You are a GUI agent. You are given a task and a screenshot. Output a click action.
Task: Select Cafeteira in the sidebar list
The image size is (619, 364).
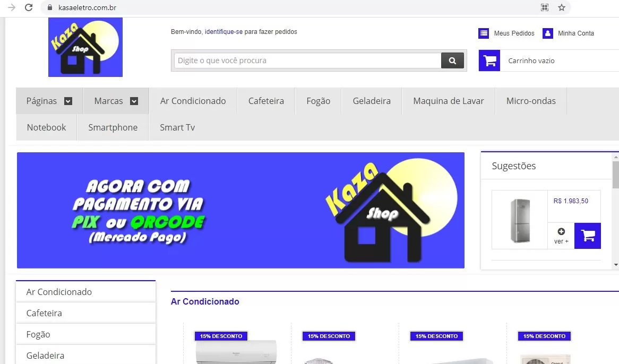[85, 313]
